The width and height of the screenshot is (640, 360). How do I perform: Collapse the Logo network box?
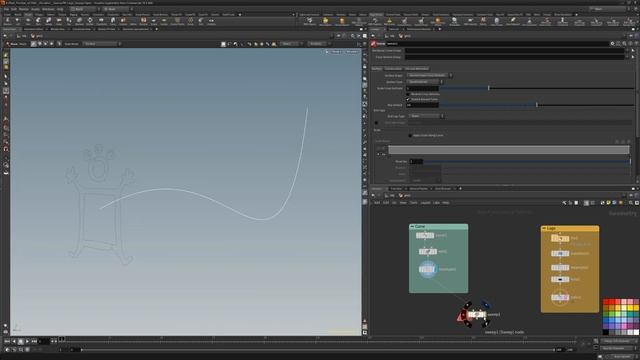tap(544, 228)
